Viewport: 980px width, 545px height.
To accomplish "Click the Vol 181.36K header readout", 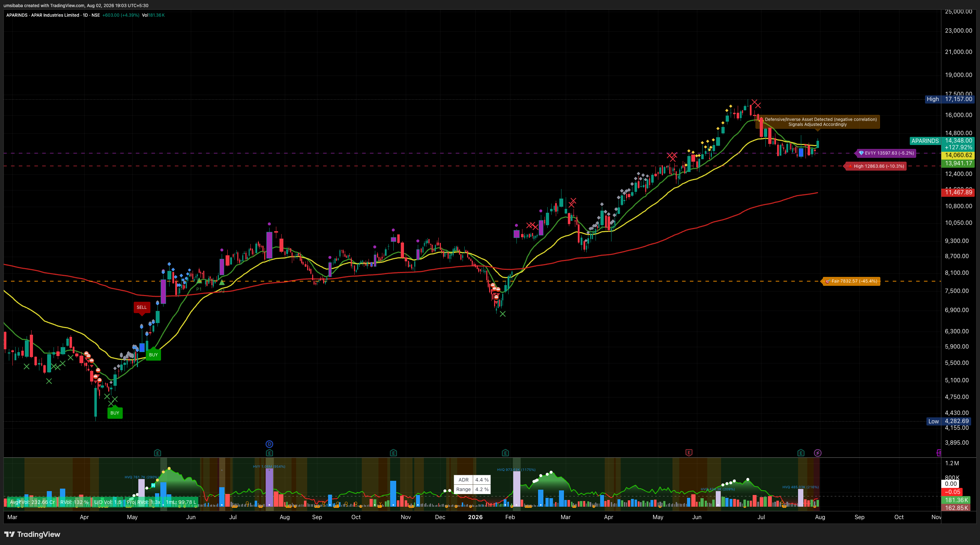I will point(153,15).
